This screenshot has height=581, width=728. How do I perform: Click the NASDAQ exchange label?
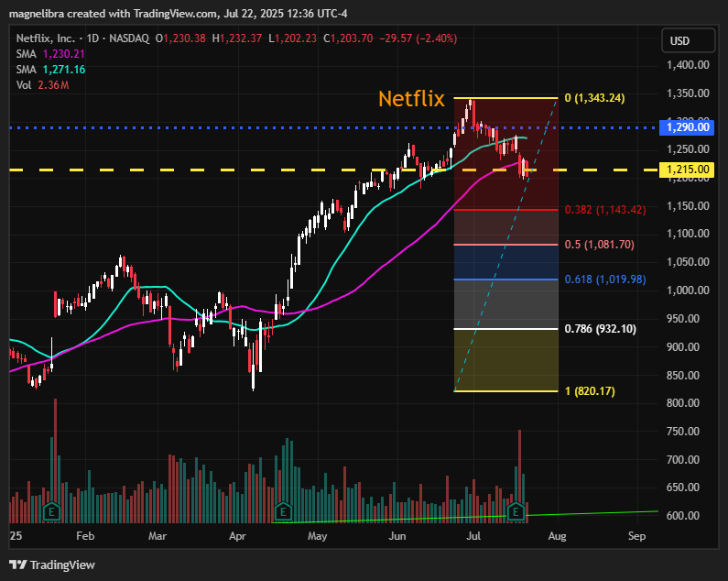pyautogui.click(x=129, y=38)
